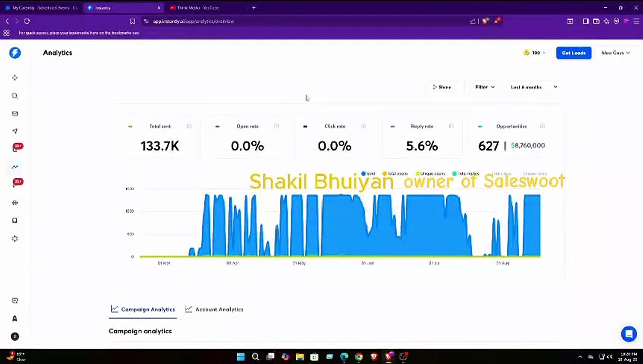
Task: Show hidden system tray icons
Action: click(580, 357)
